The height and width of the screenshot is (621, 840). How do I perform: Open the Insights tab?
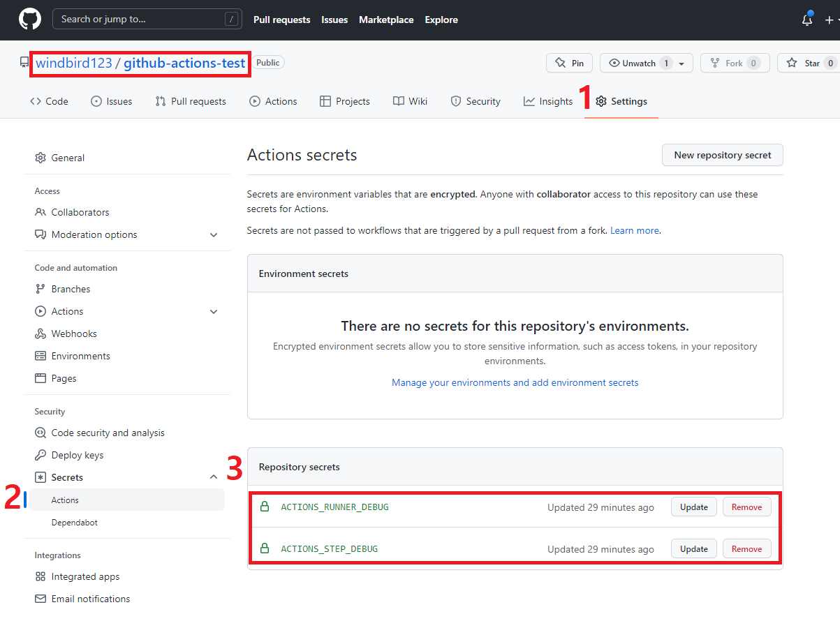click(548, 101)
